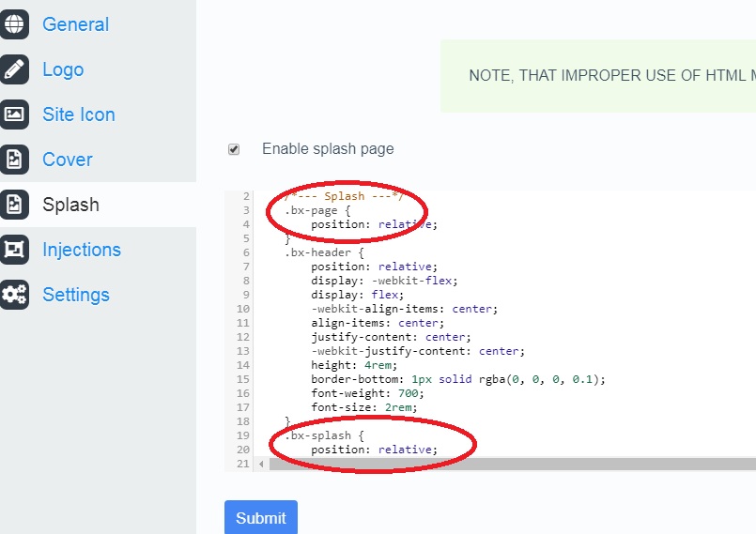Select the Splash text in sidebar
The image size is (756, 534).
70,205
